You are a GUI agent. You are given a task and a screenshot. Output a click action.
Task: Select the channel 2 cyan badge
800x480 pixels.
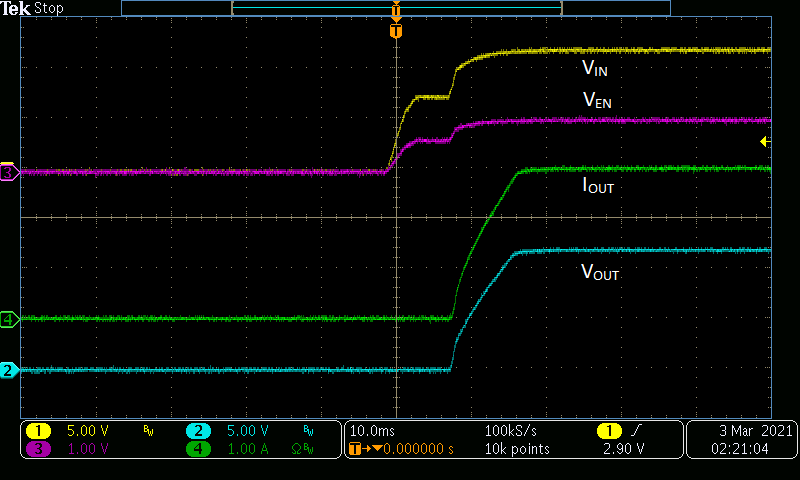coord(198,431)
